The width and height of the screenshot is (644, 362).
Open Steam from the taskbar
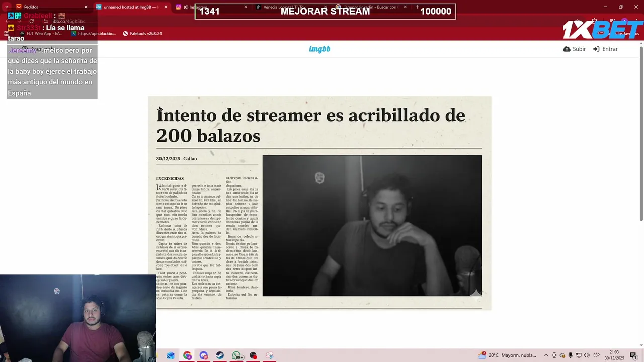coord(220,355)
